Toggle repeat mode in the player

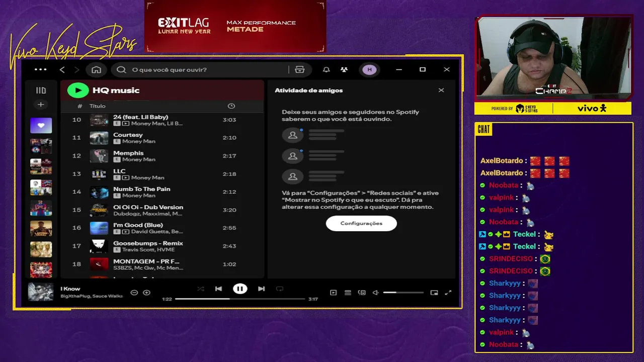[280, 289]
